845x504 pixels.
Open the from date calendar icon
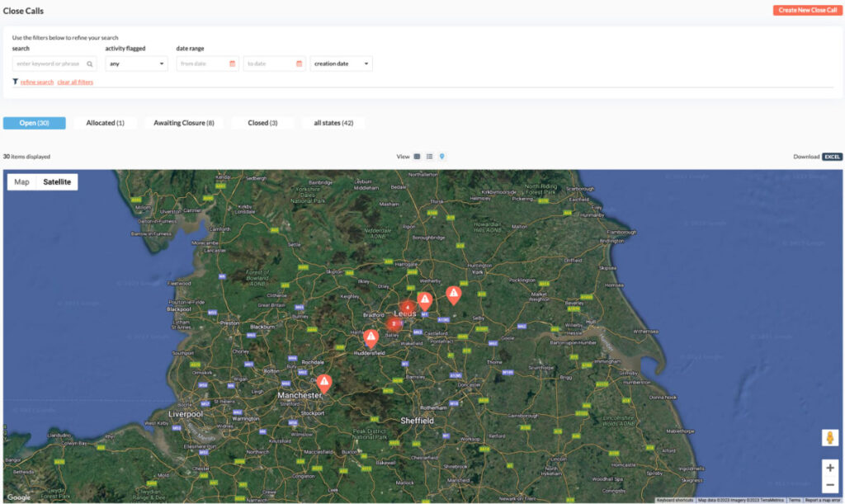pos(232,64)
